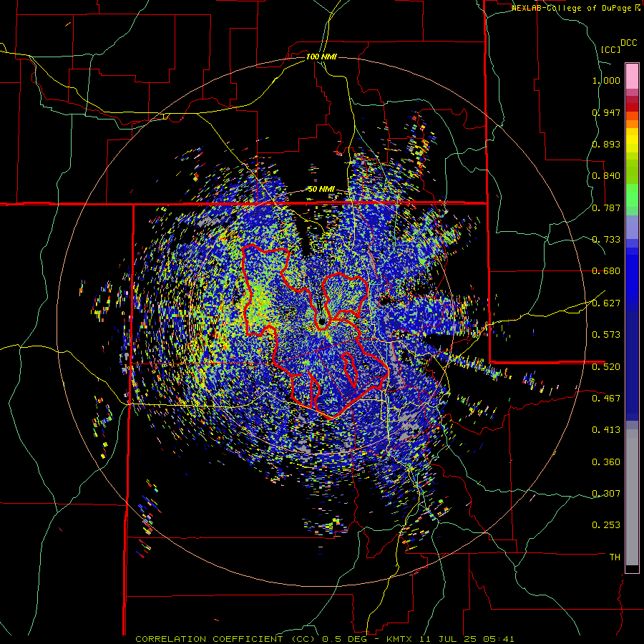Screen dimensions: 644x644
Task: Click the 0.307 scale value
Action: [x=606, y=494]
